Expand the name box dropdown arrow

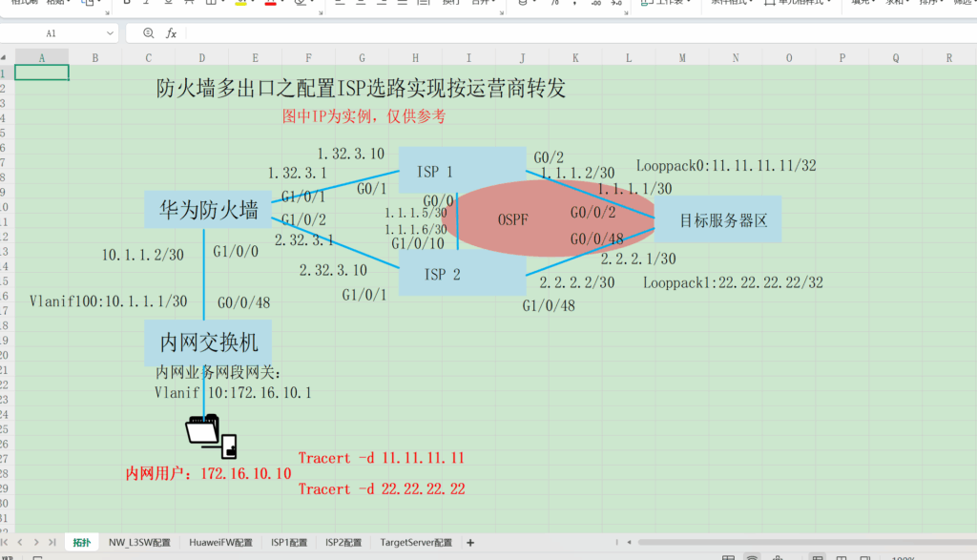[111, 33]
